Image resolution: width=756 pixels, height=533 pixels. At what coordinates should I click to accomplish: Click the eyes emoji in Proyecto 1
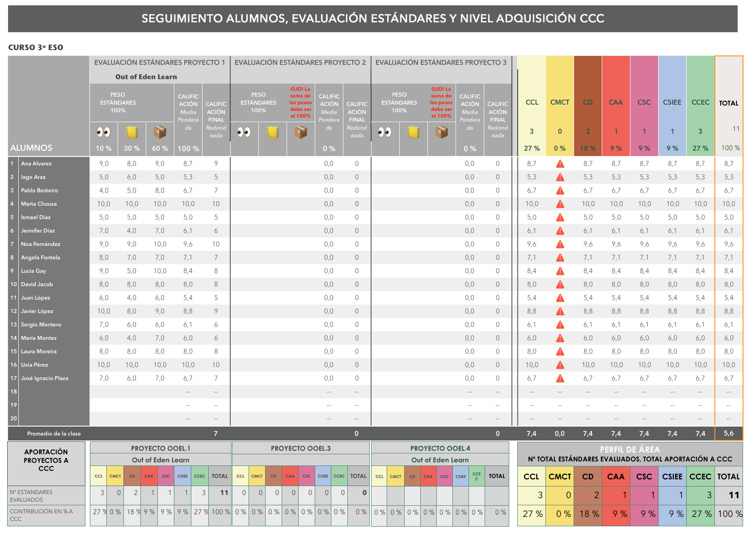[103, 132]
